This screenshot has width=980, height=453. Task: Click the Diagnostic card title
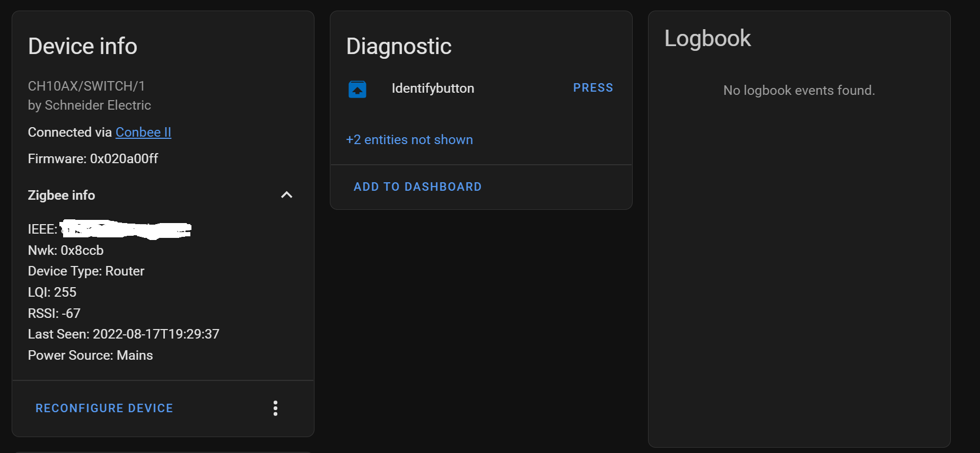point(399,46)
